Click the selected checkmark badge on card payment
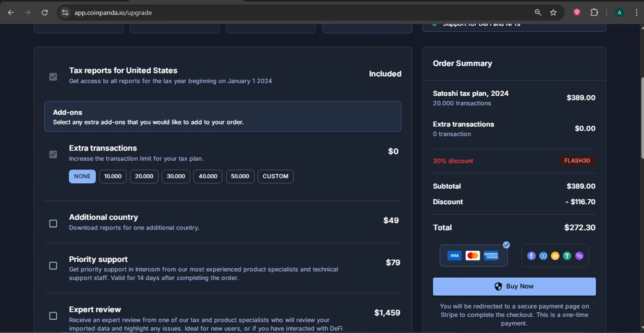This screenshot has width=644, height=333. pos(507,245)
